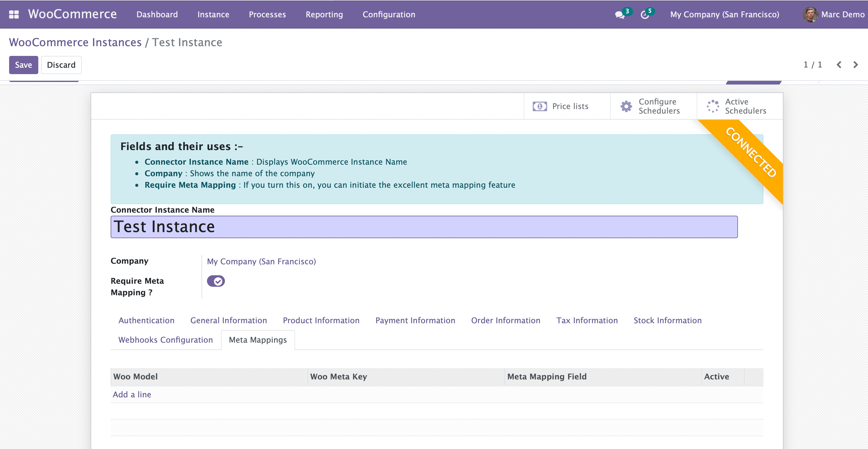This screenshot has width=868, height=449.
Task: Toggle Require Meta Mapping switch
Action: [216, 281]
